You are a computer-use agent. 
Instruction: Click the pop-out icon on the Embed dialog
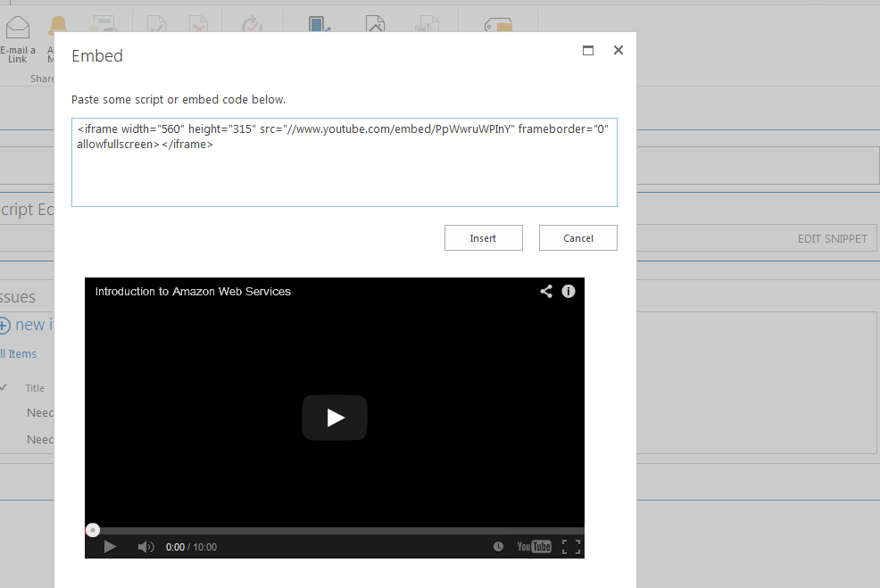point(587,51)
